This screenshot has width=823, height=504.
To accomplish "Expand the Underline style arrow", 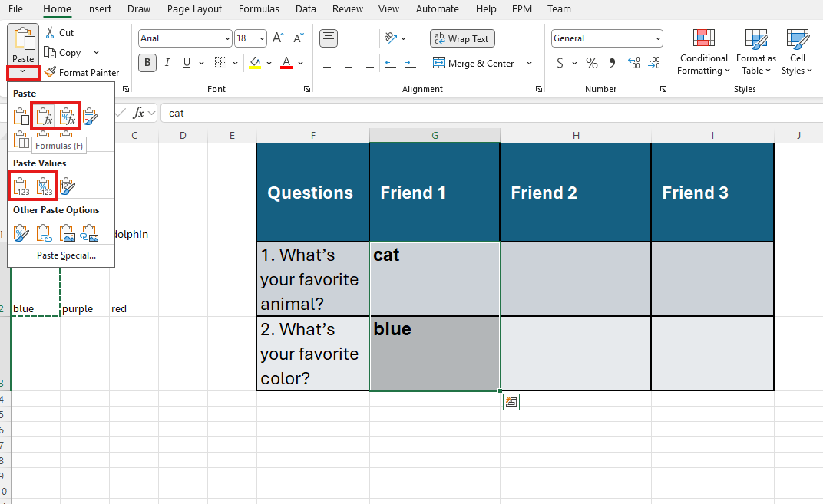I will point(202,63).
